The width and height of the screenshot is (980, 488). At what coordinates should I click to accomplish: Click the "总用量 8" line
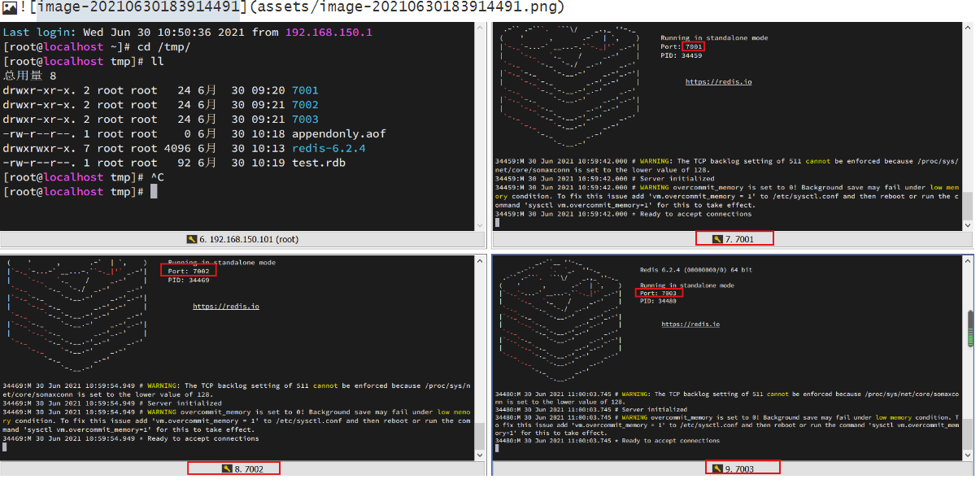30,76
